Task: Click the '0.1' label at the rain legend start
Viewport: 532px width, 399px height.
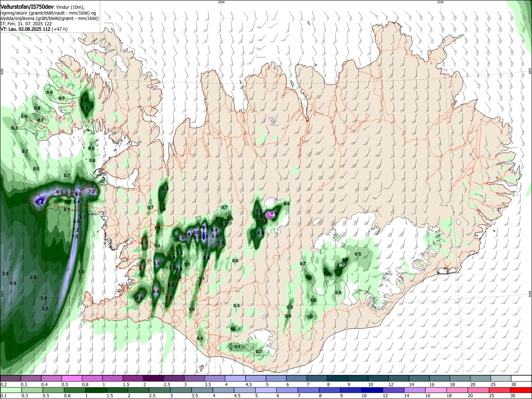Action: point(2,396)
